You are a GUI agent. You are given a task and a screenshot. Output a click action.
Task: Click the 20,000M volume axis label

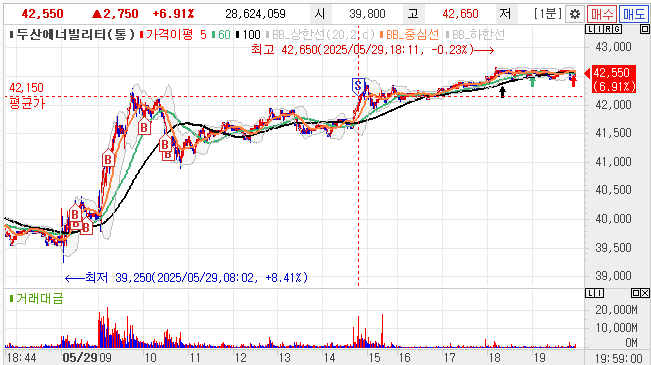click(616, 309)
